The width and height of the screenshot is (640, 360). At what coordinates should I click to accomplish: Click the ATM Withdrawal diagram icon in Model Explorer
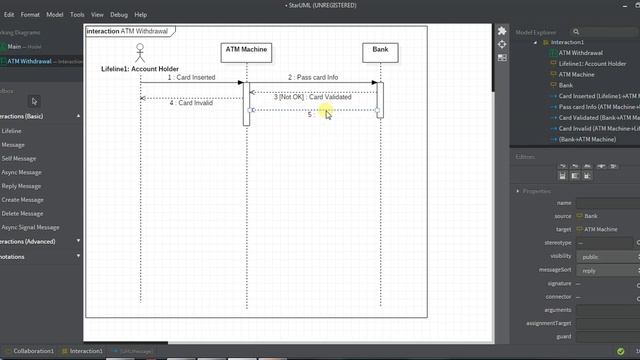pyautogui.click(x=553, y=53)
